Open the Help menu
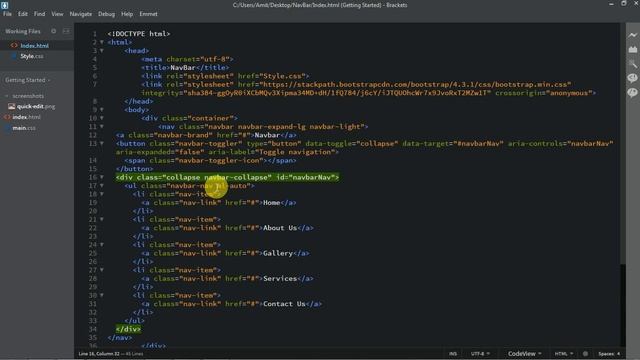This screenshot has width=640, height=360. pos(127,14)
